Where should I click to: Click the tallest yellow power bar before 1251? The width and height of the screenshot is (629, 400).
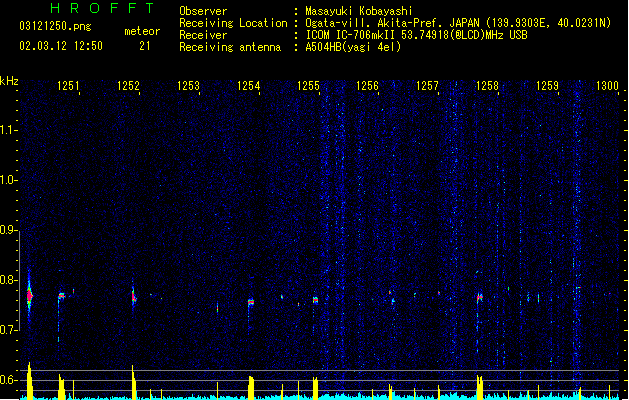pyautogui.click(x=29, y=381)
